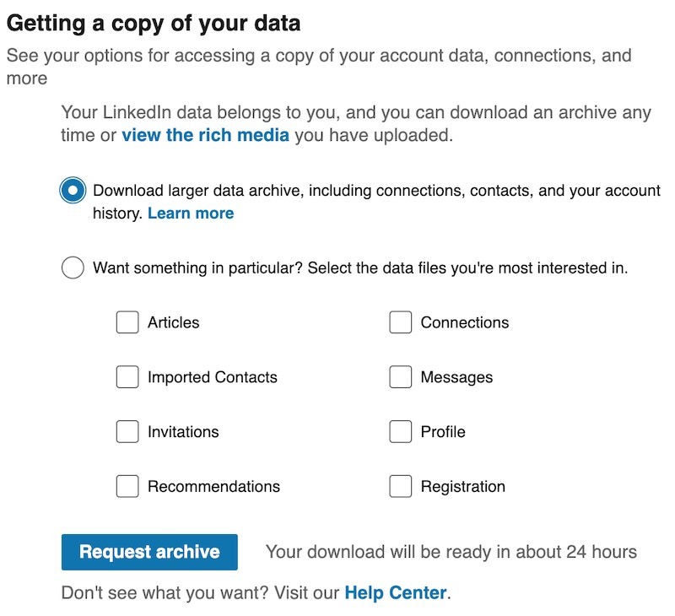The height and width of the screenshot is (616, 675).
Task: Select the larger data archive download option
Action: 72,191
